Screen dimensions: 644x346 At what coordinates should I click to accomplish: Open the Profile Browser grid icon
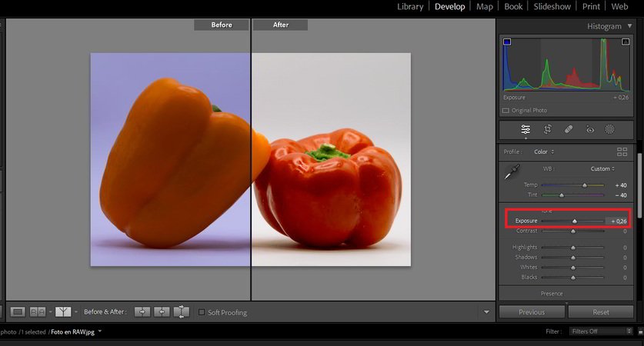[622, 152]
